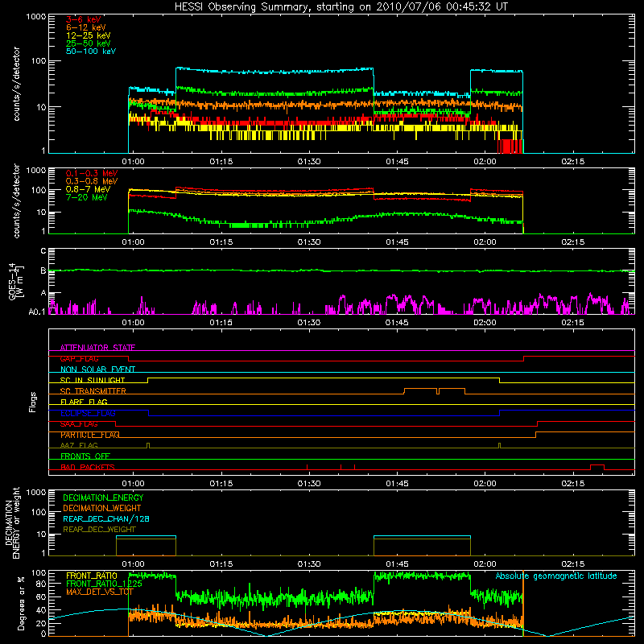Click the GOES-14 axis label
The width and height of the screenshot is (644, 644).
(15, 282)
